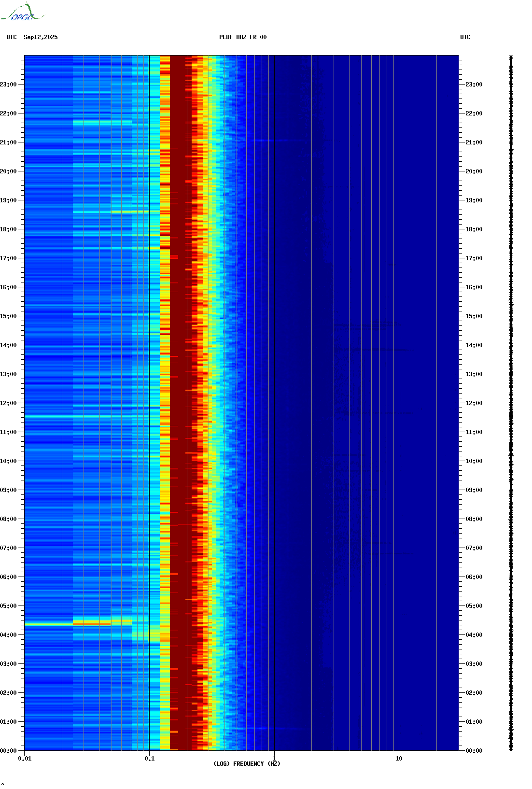Select the left-axis 02:00 time label
532x789 pixels.
pos(8,693)
